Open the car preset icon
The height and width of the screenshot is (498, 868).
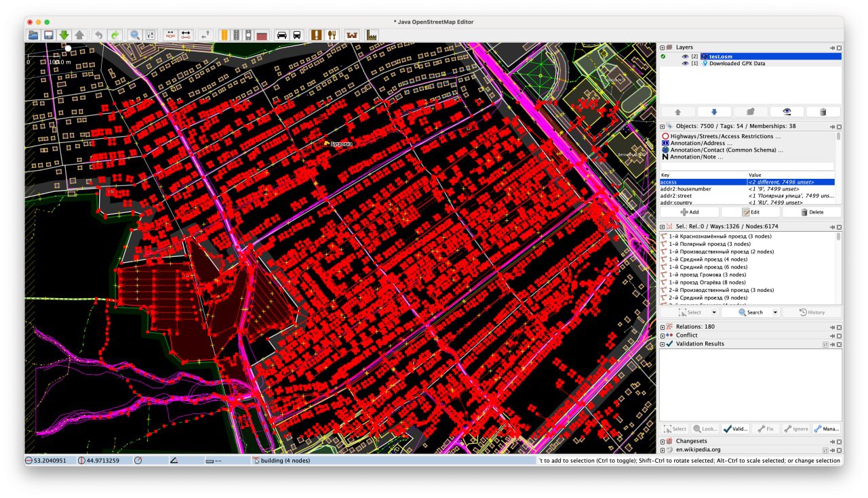[x=281, y=35]
